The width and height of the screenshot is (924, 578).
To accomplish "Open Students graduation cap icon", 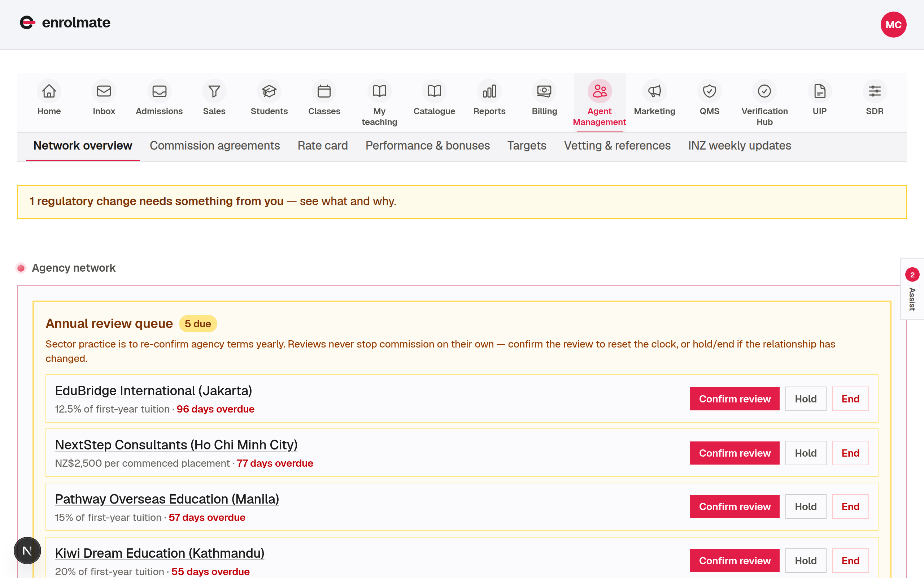I will click(269, 91).
